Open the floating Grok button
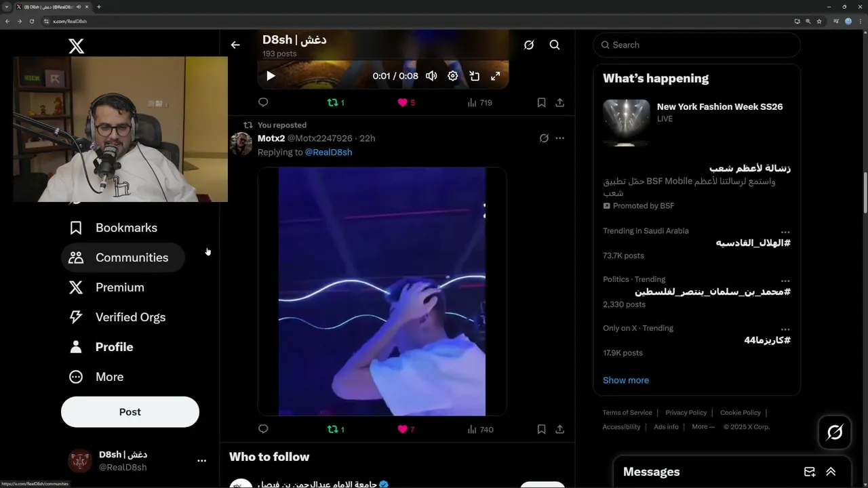868x488 pixels. 835,432
